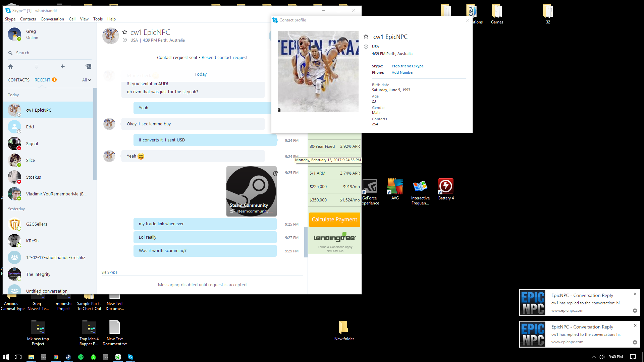Open conversation with Signal

click(x=48, y=143)
